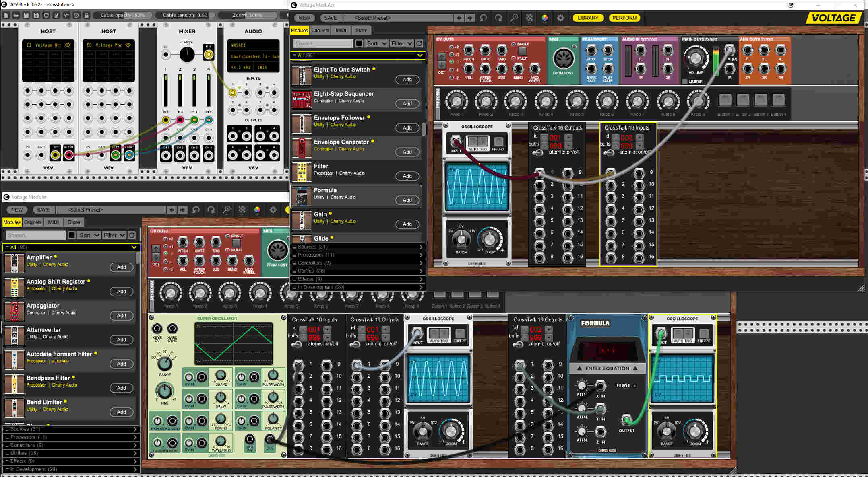868x477 pixels.
Task: Expand In Development (20) in top library
Action: (x=358, y=287)
